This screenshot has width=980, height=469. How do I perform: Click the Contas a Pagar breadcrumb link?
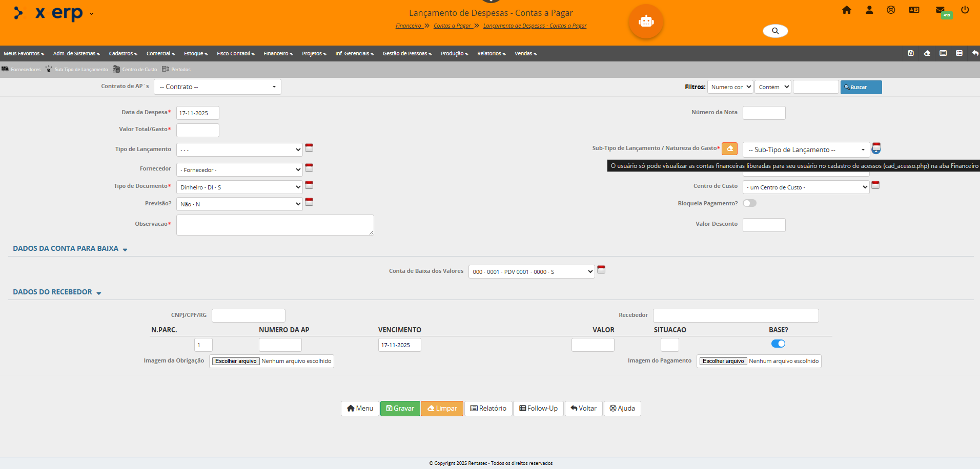click(x=452, y=26)
